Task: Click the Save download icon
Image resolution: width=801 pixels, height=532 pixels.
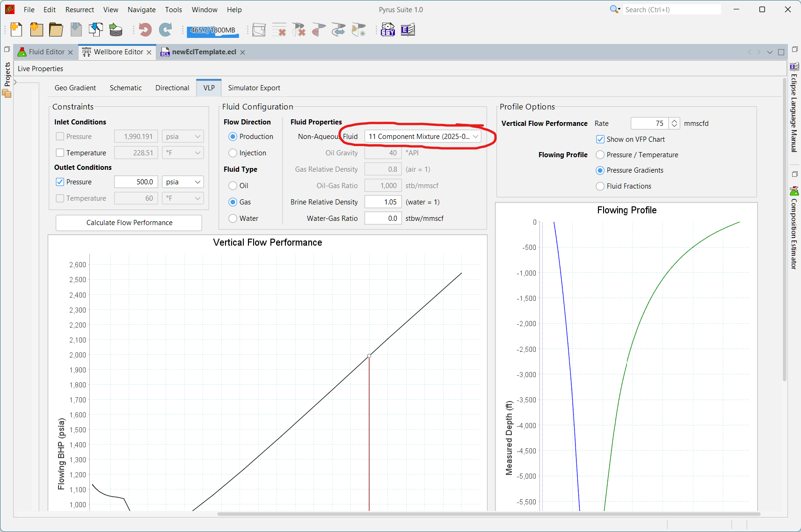Action: 76,30
